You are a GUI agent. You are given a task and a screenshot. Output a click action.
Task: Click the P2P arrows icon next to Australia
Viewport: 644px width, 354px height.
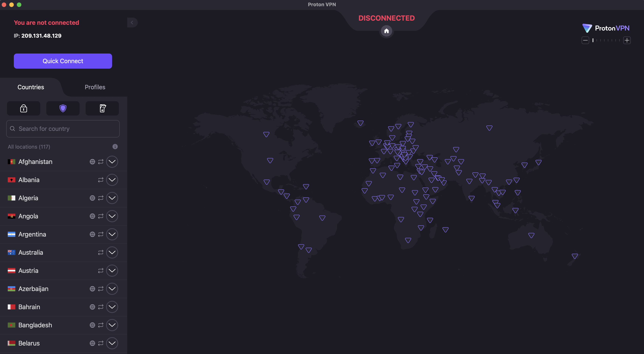(101, 252)
